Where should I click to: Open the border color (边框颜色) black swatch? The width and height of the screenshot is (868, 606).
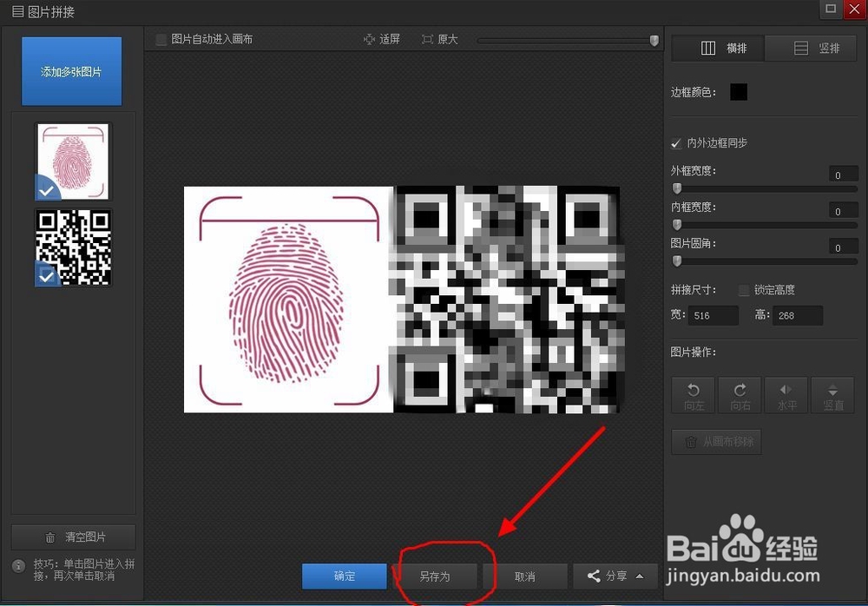click(x=739, y=92)
